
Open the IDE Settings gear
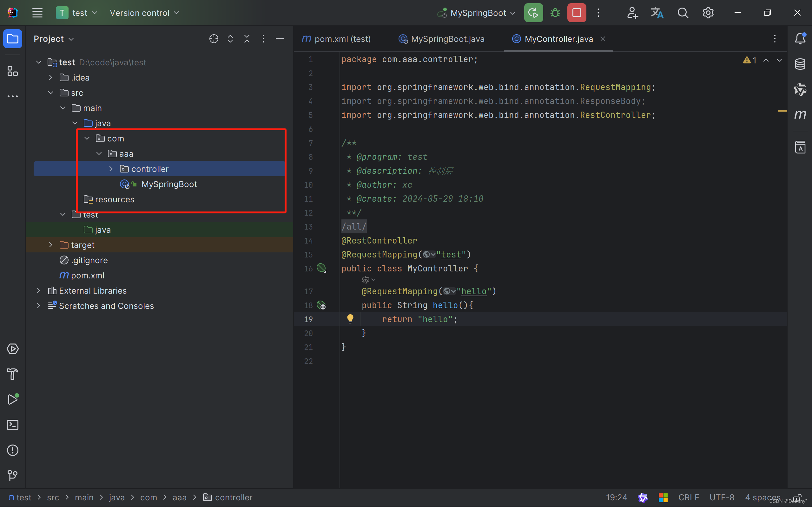tap(708, 12)
